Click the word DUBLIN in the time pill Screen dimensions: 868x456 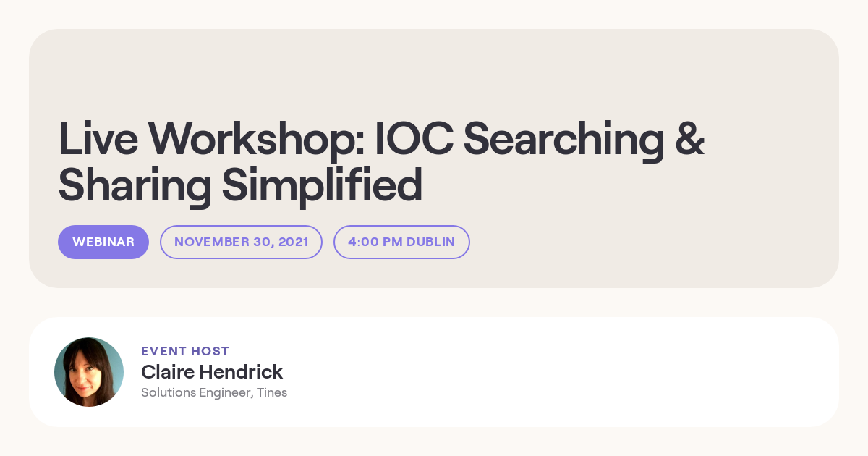point(431,242)
